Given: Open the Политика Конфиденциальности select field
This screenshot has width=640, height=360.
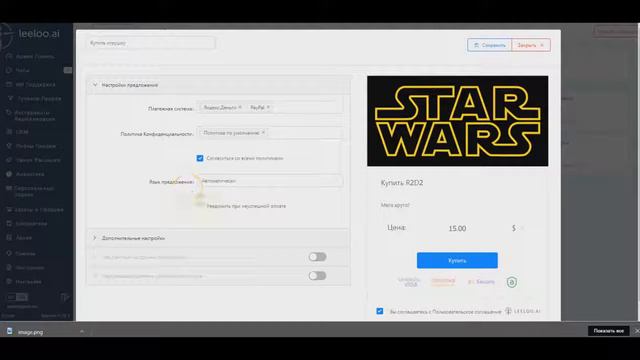Looking at the screenshot, I should tap(270, 133).
